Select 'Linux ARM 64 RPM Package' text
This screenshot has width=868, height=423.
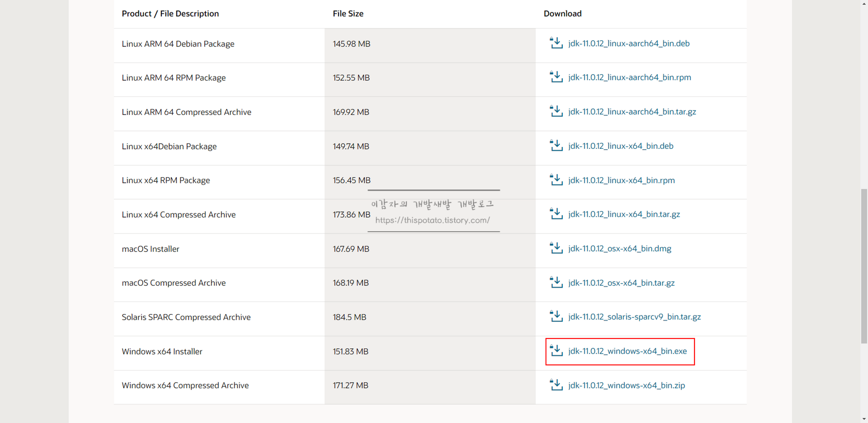[174, 78]
